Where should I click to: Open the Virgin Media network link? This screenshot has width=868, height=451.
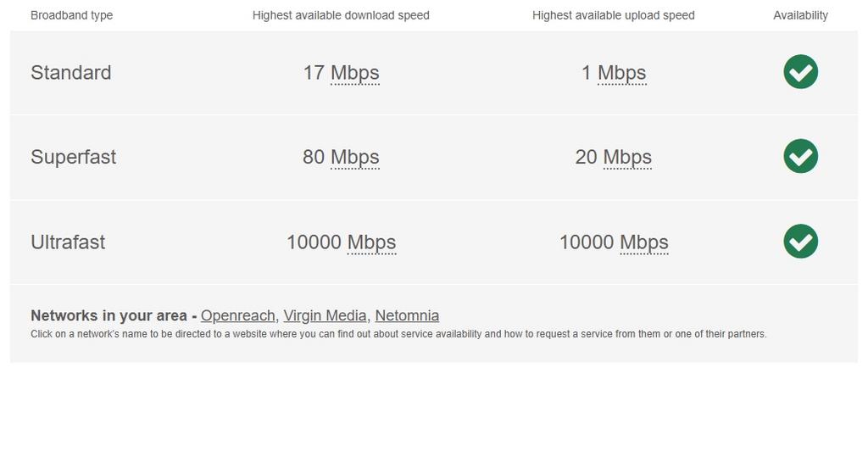coord(325,315)
